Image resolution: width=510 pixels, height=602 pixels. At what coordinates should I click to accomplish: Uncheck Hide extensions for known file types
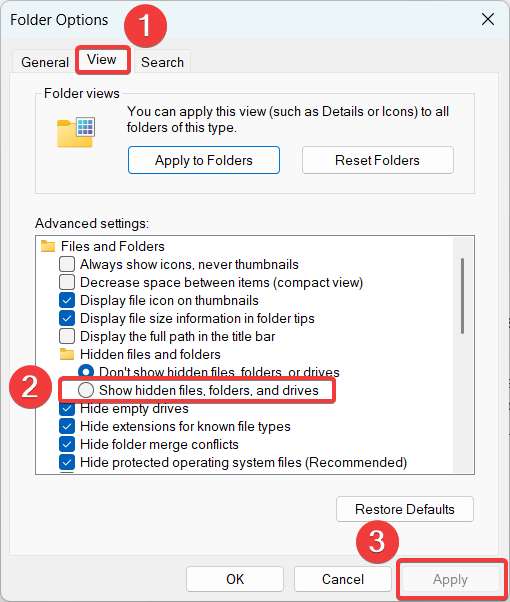pyautogui.click(x=67, y=426)
